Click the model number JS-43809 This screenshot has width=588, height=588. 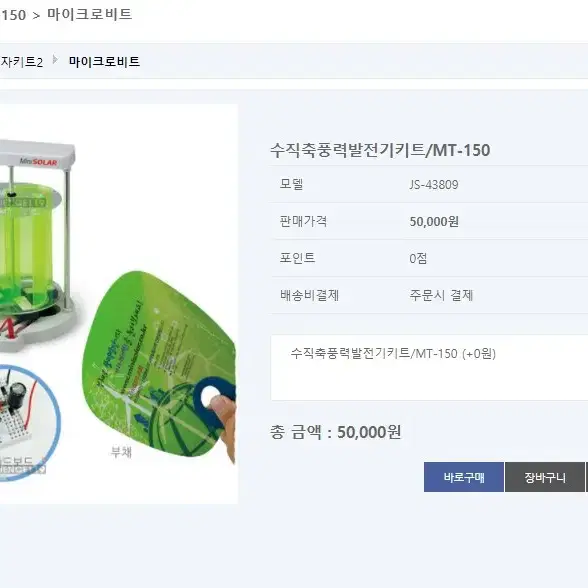coord(434,184)
